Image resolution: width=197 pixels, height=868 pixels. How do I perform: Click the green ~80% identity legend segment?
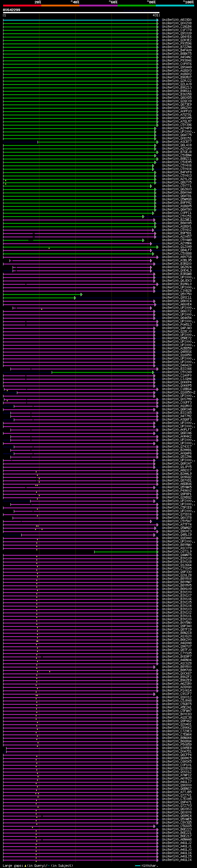point(137,6)
